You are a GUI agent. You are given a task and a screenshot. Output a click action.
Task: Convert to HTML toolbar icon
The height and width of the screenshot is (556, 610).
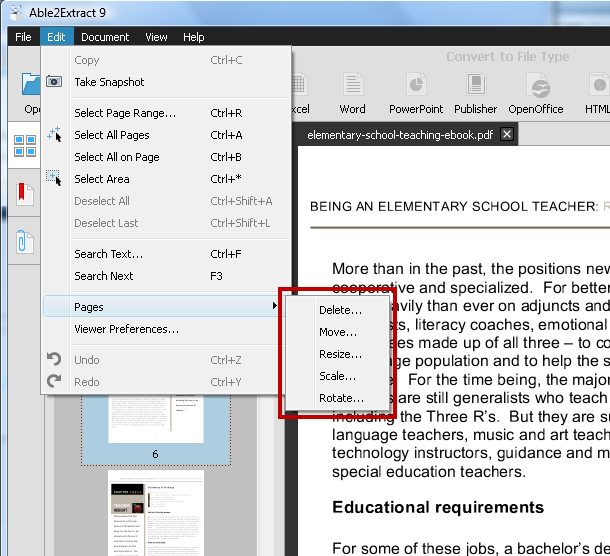[x=599, y=84]
